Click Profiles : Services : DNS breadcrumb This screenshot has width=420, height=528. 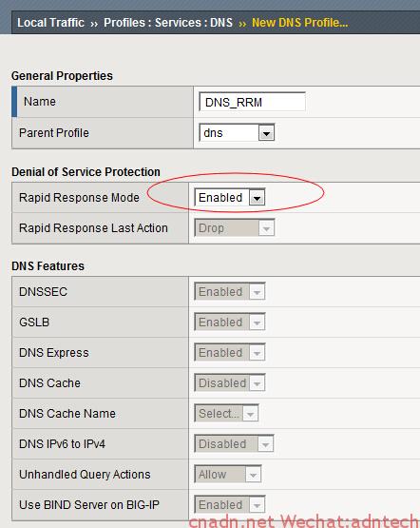168,23
